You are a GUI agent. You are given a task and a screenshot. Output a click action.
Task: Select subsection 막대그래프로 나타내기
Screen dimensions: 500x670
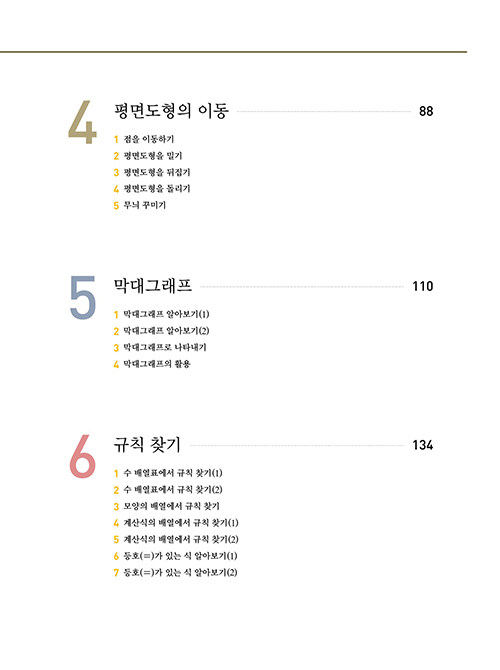click(165, 347)
